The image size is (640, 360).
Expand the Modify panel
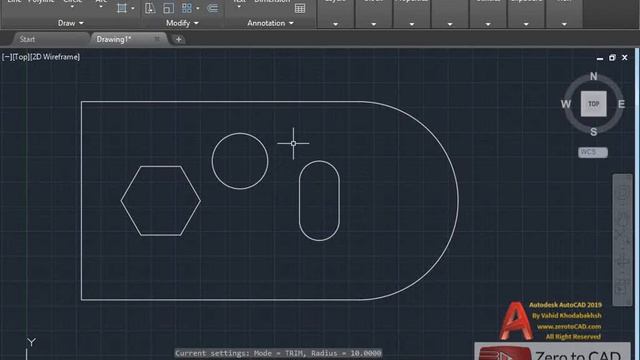182,23
